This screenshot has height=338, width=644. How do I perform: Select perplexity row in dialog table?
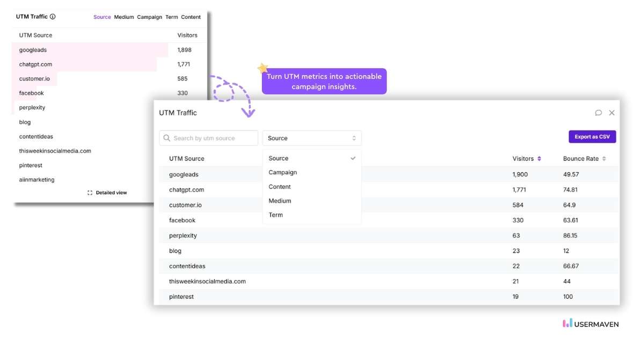coord(389,236)
